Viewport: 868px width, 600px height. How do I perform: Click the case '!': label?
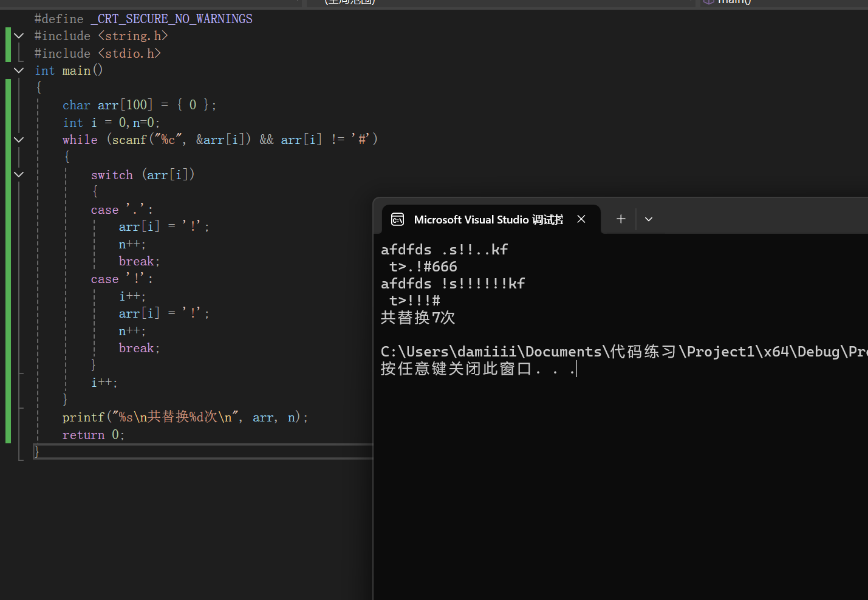point(122,279)
